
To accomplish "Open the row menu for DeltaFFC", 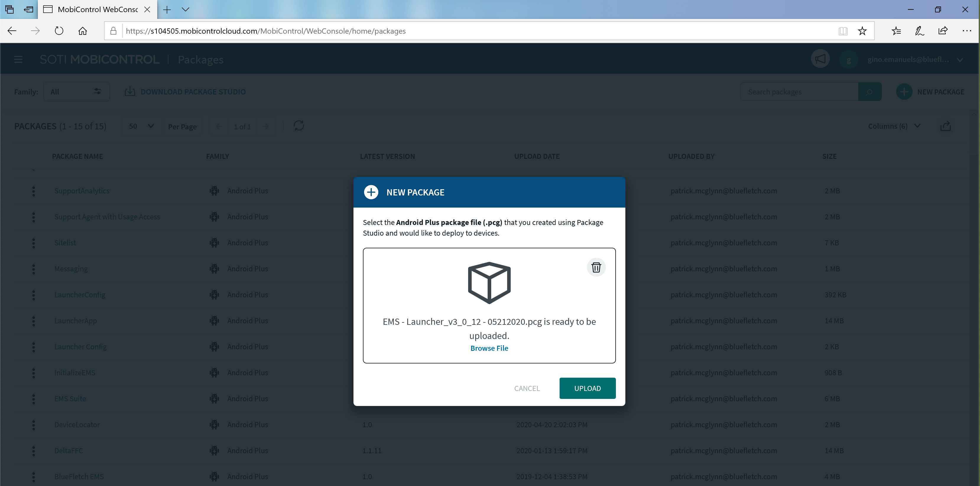I will 33,451.
